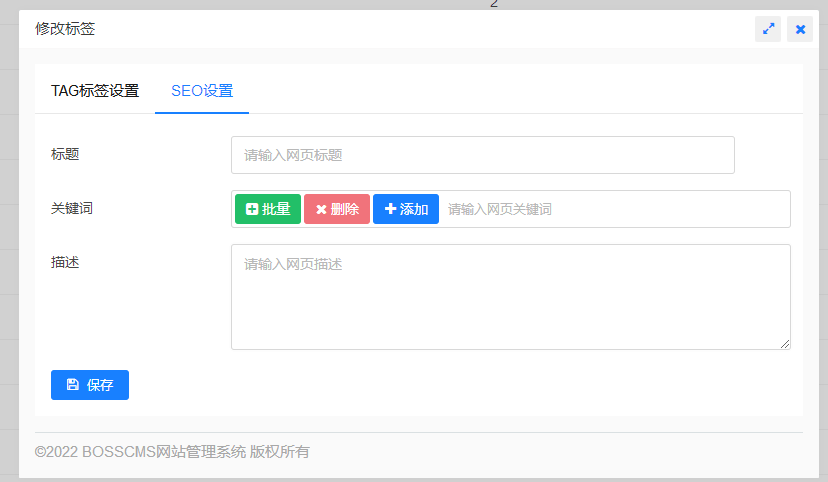Focus the 标题 page title input

(482, 155)
